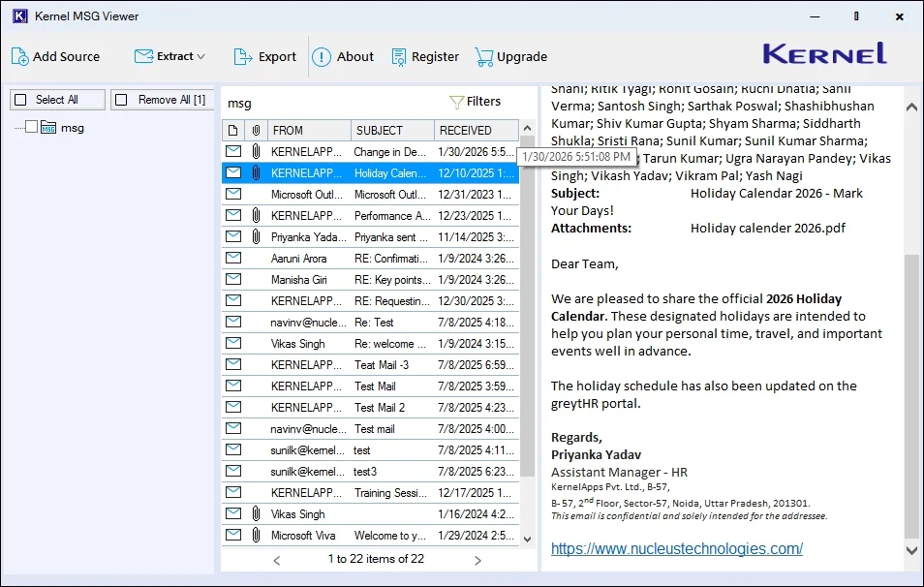Select the RE: Key points... email
This screenshot has height=587, width=924.
click(370, 279)
